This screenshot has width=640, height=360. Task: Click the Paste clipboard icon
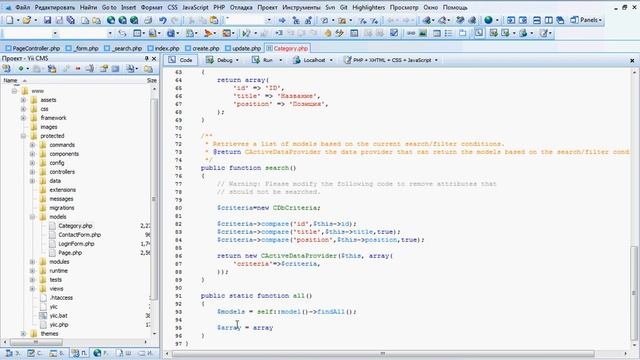click(214, 20)
